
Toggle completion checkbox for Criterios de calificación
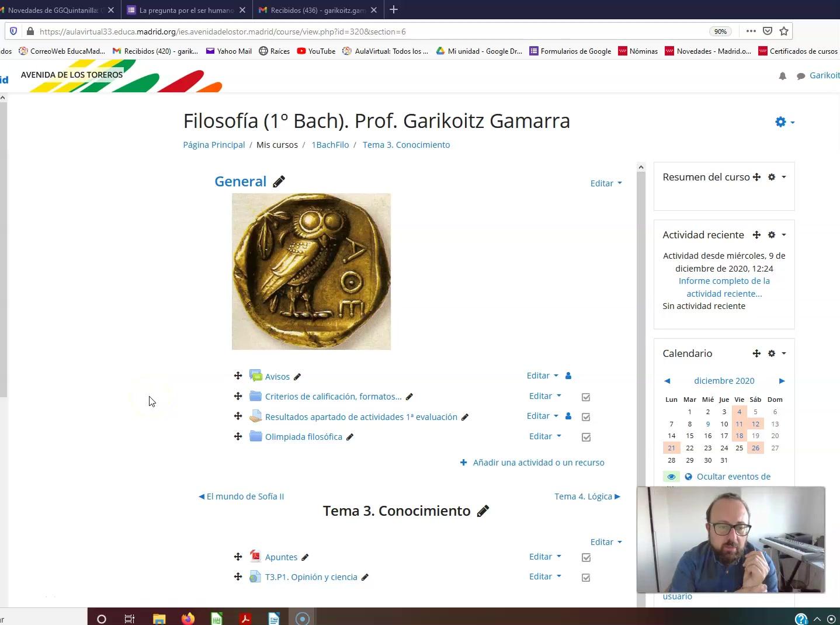(586, 397)
